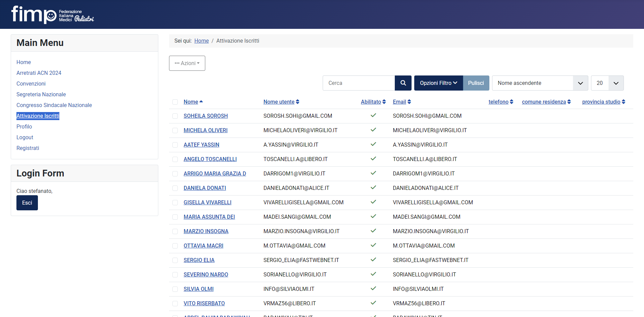
Task: Select the checkbox for AATEF YASSIN
Action: pos(175,145)
